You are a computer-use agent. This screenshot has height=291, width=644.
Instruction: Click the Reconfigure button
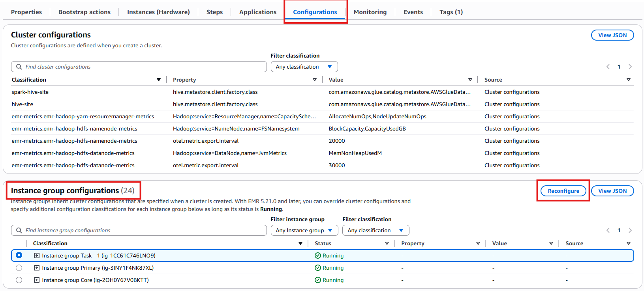coord(563,191)
